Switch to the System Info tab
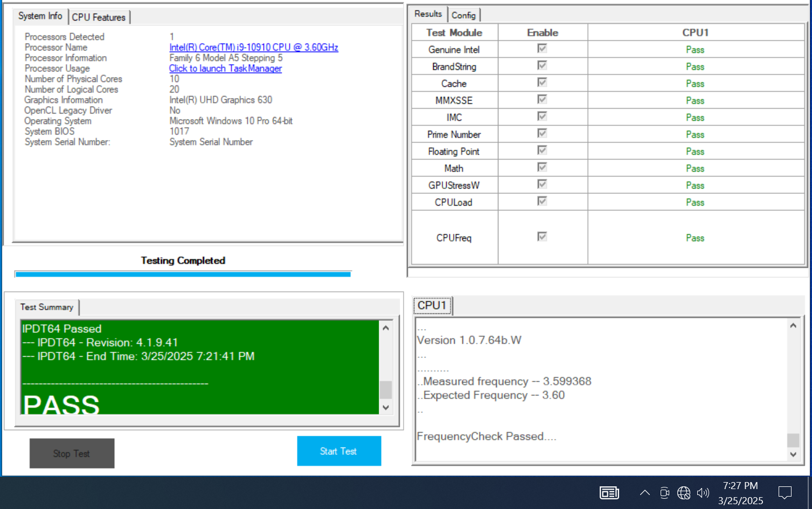 (x=40, y=16)
